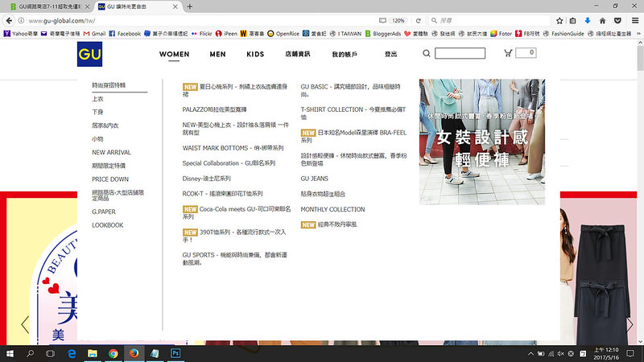Open Special Collaboration link
Screen dimensions: 644x362
[x=229, y=163]
